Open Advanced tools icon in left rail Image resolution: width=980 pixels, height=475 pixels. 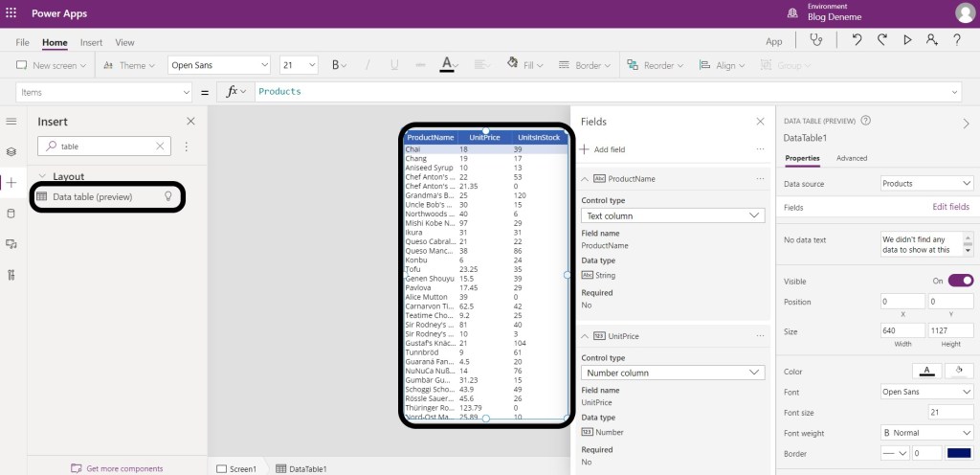coord(11,276)
